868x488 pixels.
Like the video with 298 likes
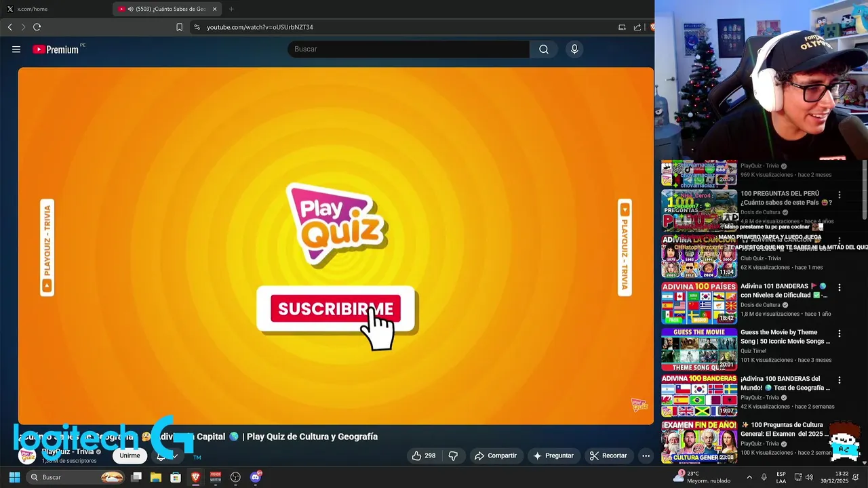coord(424,455)
